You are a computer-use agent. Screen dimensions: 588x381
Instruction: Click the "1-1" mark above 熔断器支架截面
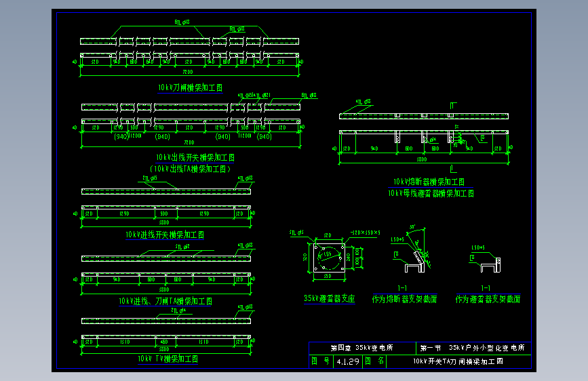coord(402,288)
